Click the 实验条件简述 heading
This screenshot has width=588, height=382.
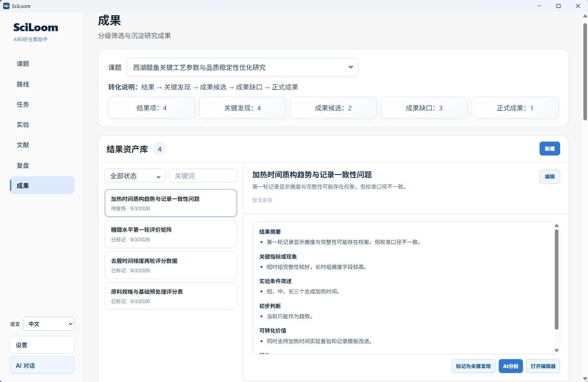coord(275,281)
